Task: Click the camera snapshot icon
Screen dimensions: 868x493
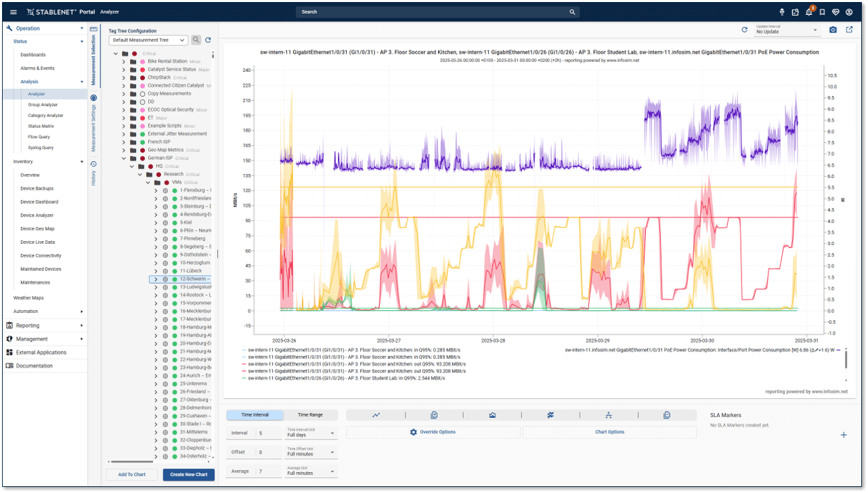Action: [833, 30]
